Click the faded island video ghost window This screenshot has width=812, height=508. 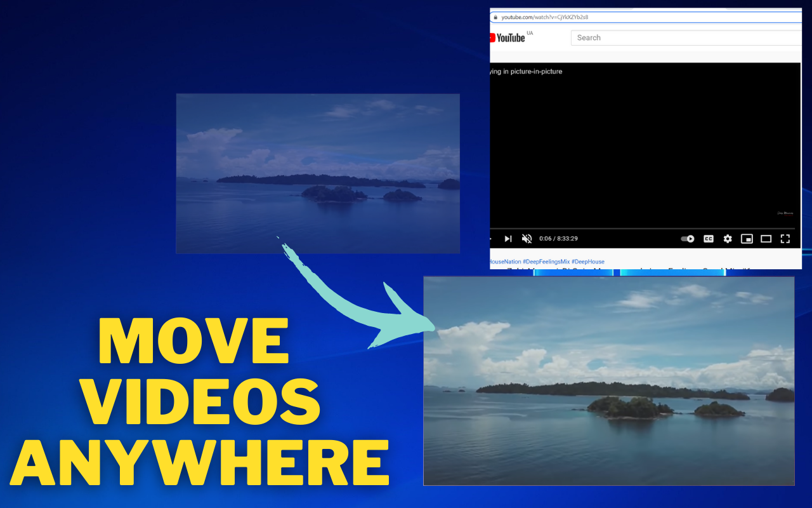[x=318, y=173]
